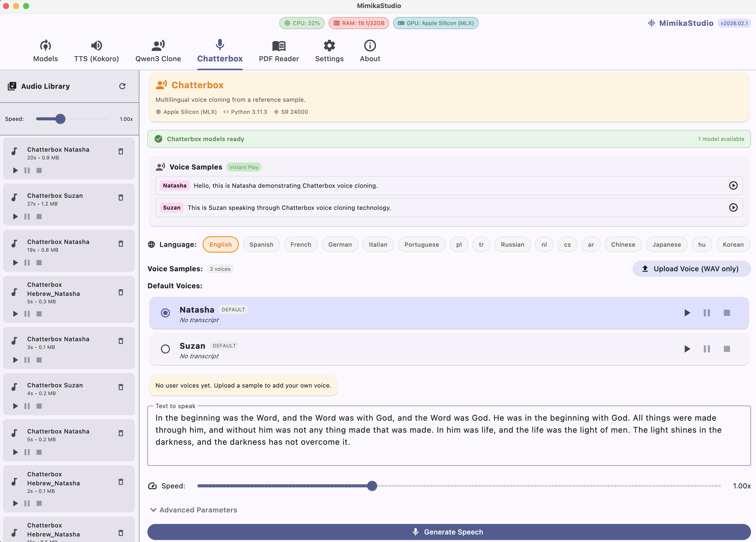The height and width of the screenshot is (542, 756).
Task: Refresh the Audio Library
Action: click(122, 86)
